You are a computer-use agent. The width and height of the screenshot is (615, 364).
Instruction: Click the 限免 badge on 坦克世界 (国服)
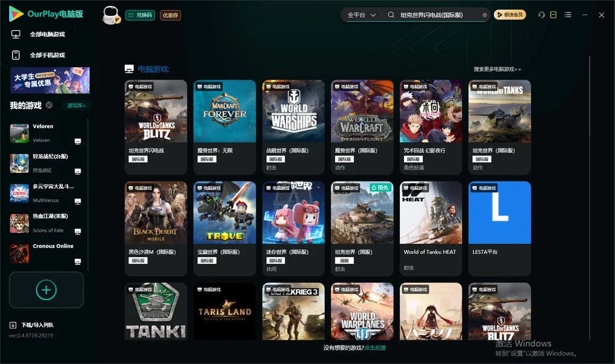coord(380,188)
